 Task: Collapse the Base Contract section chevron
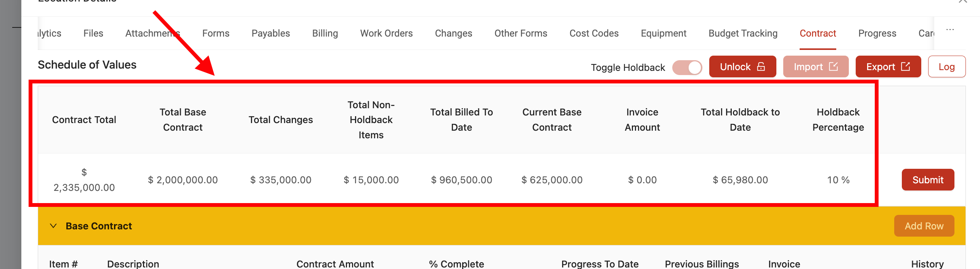point(53,226)
